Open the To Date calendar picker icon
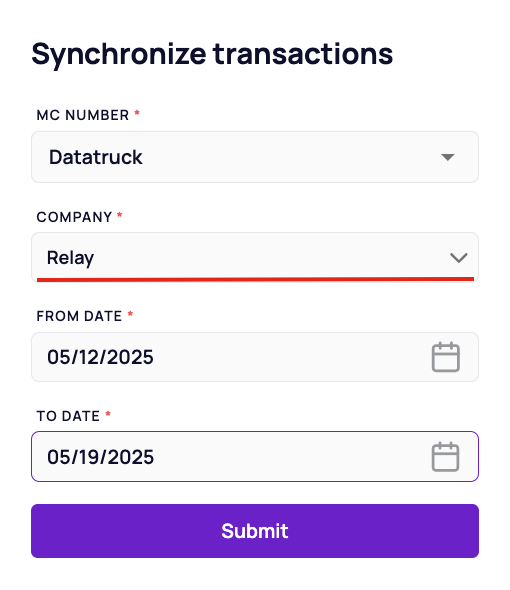 pos(446,457)
